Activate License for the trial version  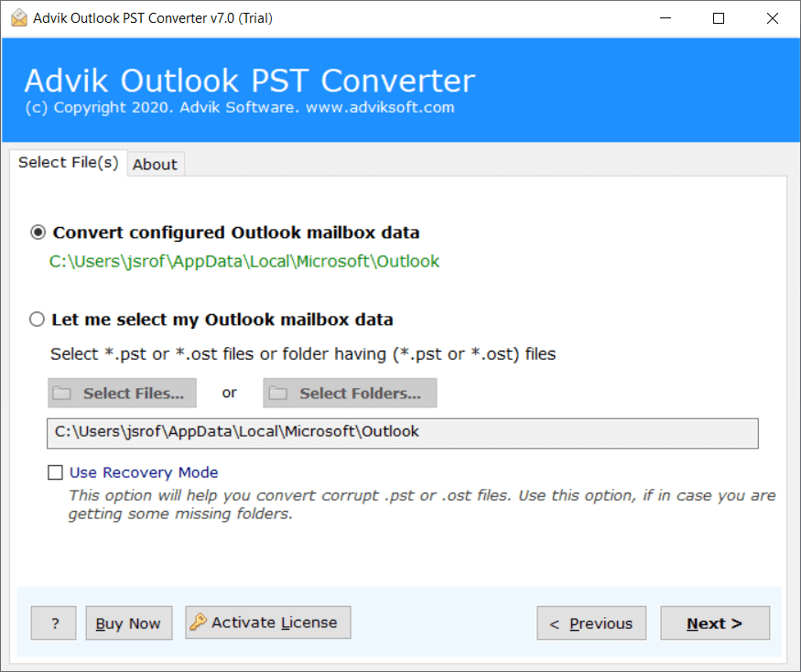[267, 622]
